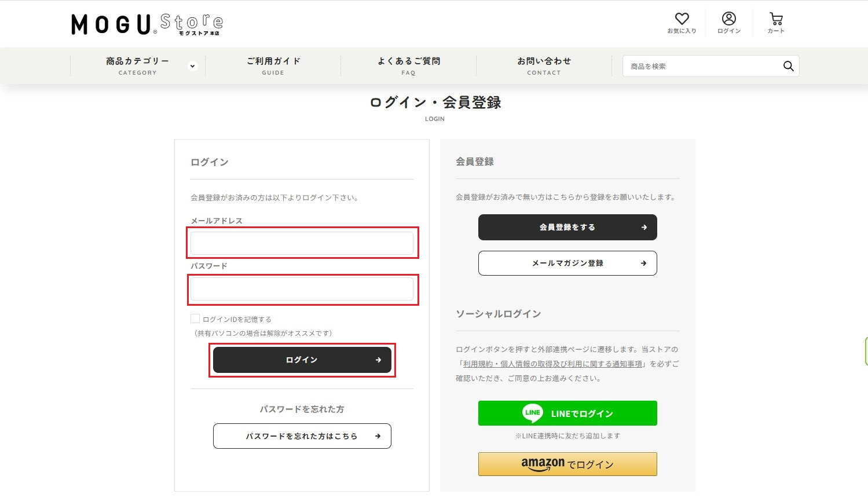
Task: Click the search magnifier icon
Action: (788, 66)
